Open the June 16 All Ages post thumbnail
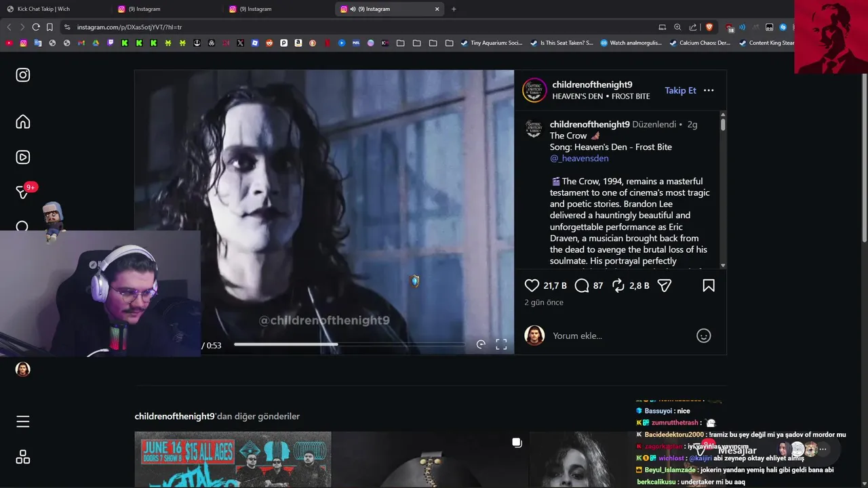Screen dimensions: 868x488 click(233, 460)
